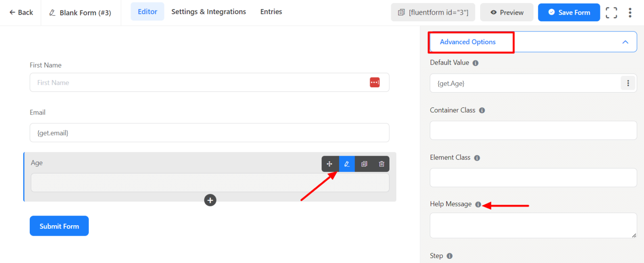
Task: Preview the form
Action: point(506,12)
